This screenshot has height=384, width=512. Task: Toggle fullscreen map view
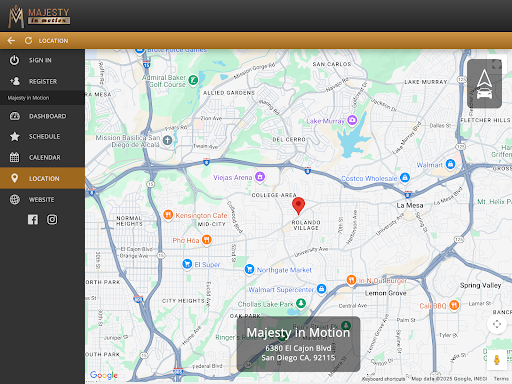click(x=497, y=64)
